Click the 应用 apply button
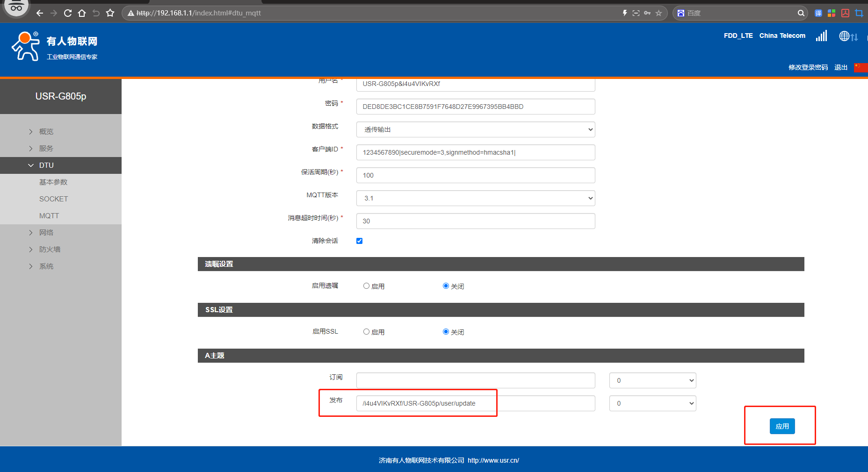This screenshot has width=868, height=472. tap(782, 426)
